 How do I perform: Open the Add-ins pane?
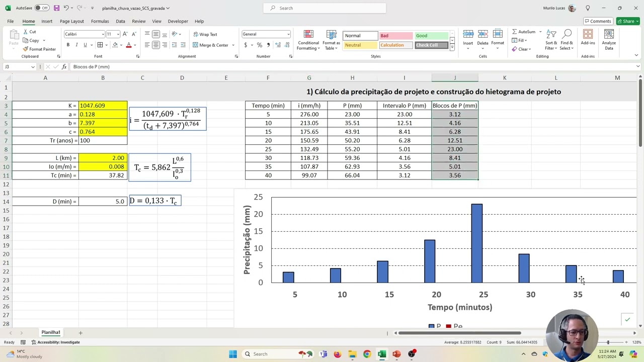point(588,38)
